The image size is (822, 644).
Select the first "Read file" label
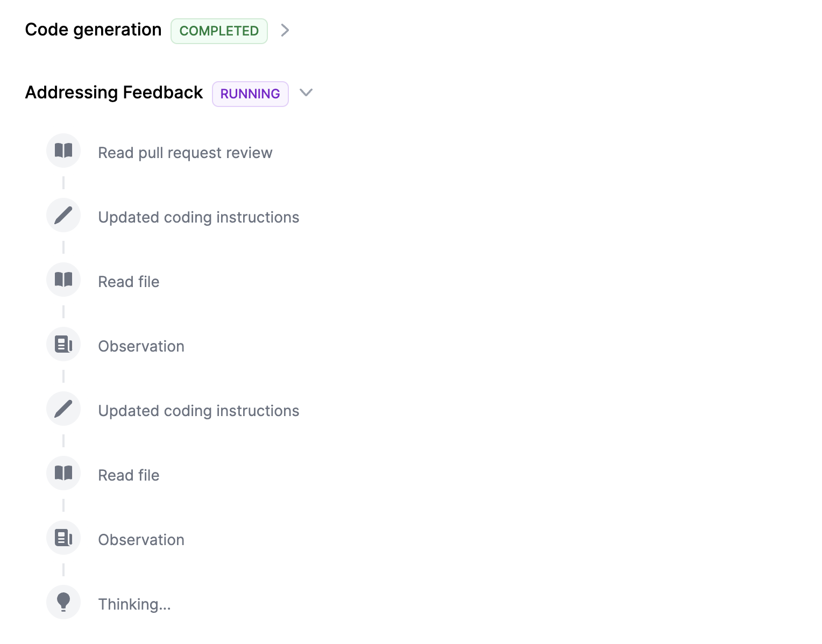pyautogui.click(x=129, y=282)
